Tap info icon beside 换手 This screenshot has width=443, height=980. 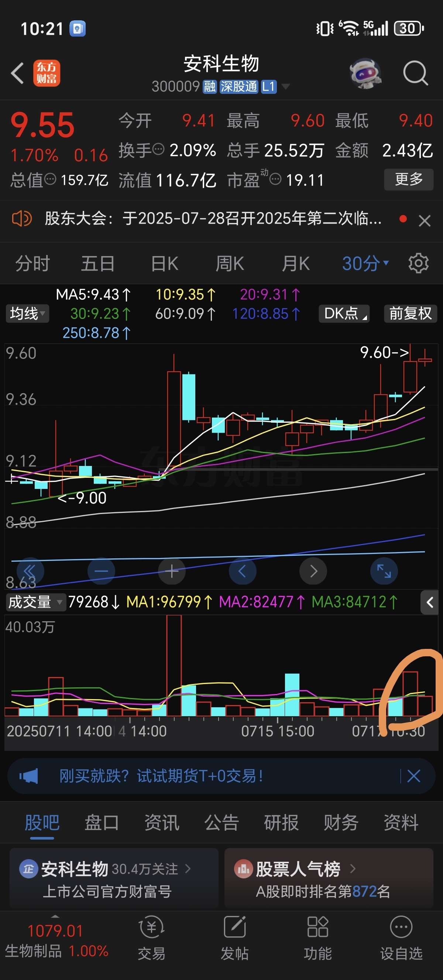158,149
